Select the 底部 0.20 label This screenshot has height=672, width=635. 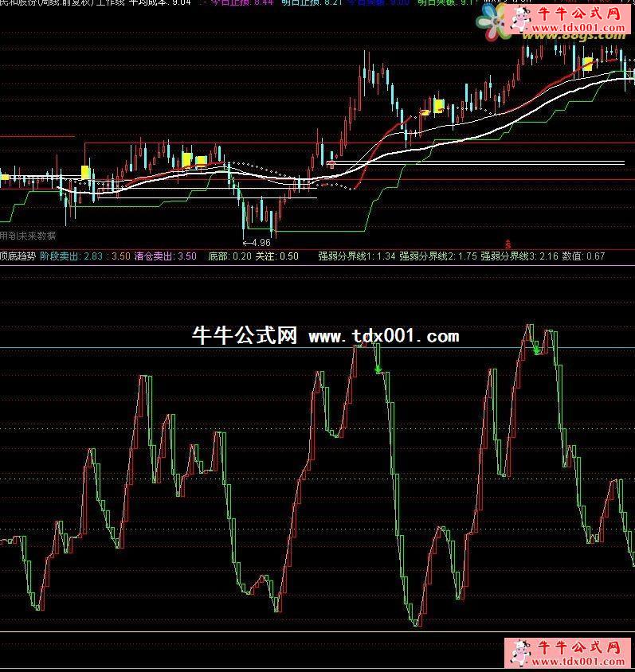point(229,256)
